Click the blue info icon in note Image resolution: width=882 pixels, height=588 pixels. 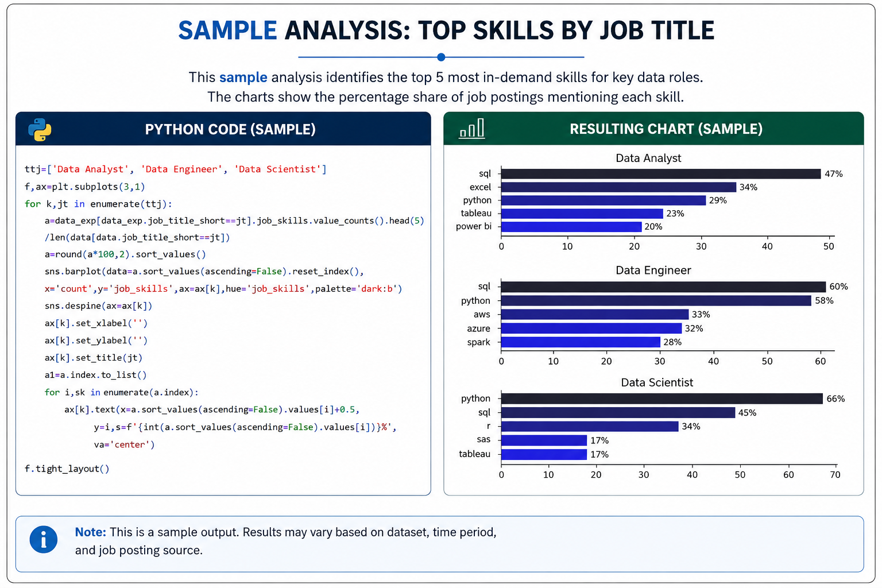[x=44, y=540]
